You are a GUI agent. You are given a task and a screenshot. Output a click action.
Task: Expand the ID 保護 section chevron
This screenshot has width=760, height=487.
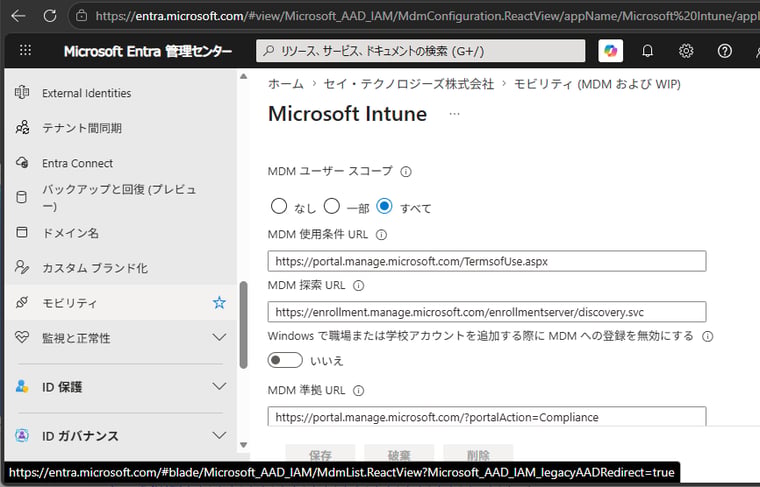point(219,386)
